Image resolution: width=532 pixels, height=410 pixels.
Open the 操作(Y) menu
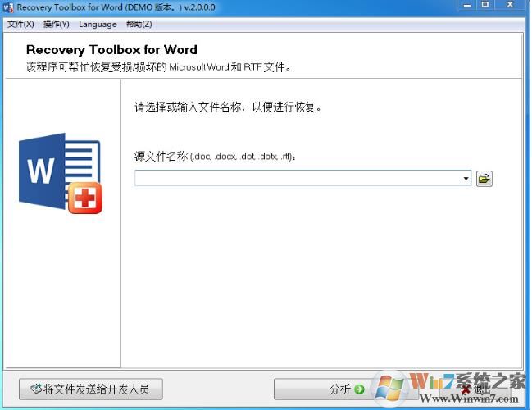(57, 24)
